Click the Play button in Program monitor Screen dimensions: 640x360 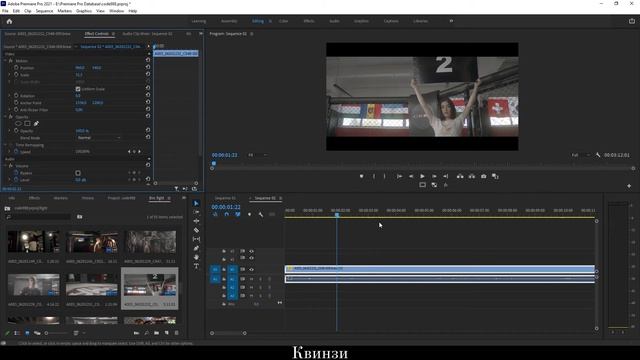click(422, 176)
